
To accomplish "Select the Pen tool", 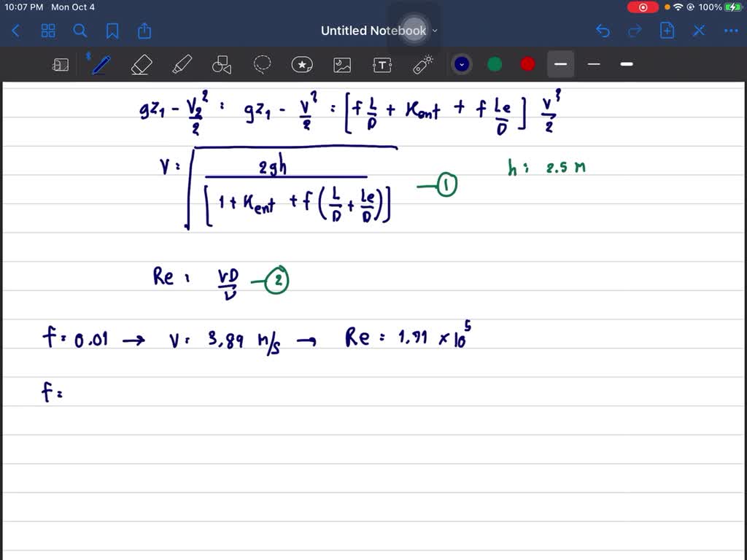I will (101, 65).
